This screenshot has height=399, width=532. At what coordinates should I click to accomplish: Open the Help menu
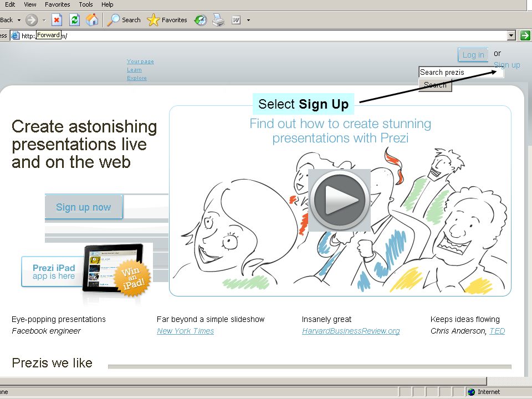pyautogui.click(x=107, y=4)
